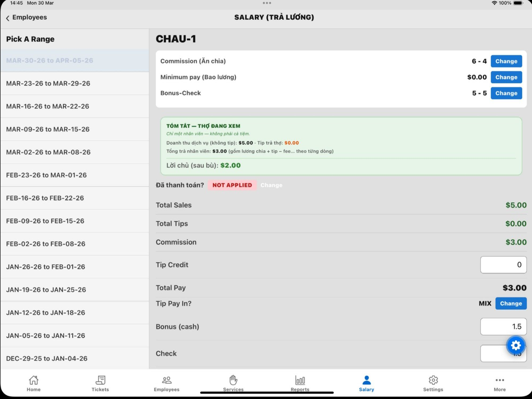The image size is (532, 399).
Task: Edit the Check amount field
Action: coord(503,354)
